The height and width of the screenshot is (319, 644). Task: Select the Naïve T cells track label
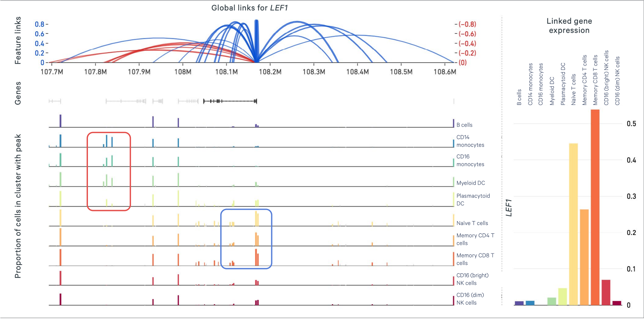[472, 223]
